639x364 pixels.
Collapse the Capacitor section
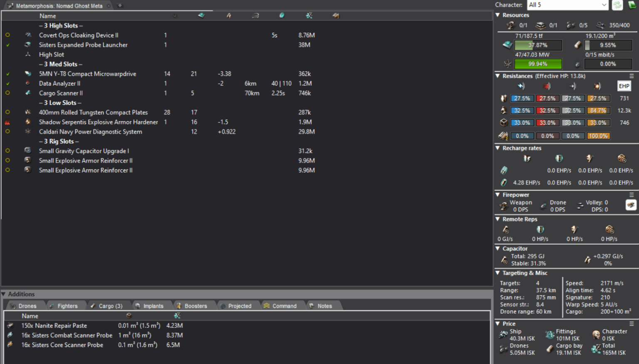[x=498, y=249]
